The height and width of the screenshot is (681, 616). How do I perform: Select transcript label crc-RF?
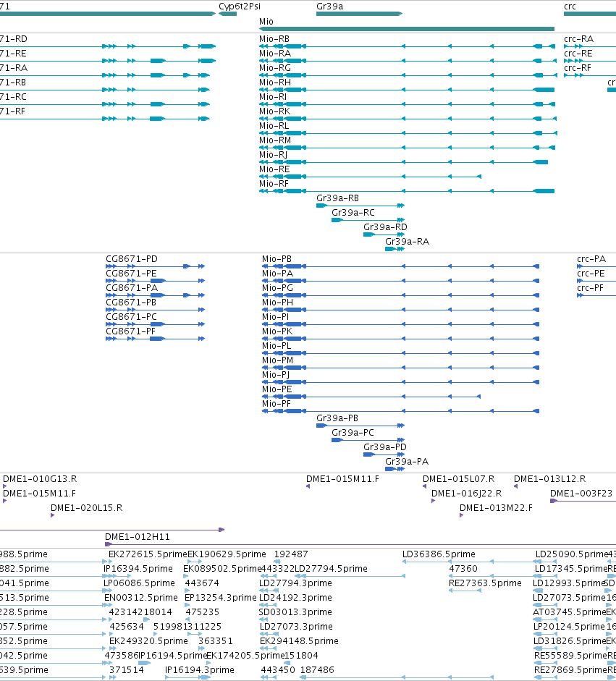point(578,67)
